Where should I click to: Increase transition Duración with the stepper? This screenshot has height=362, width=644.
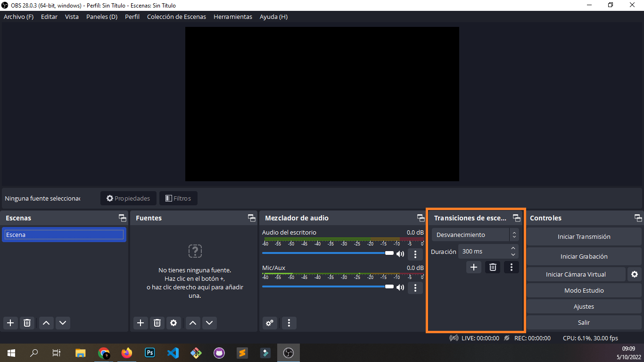point(513,248)
